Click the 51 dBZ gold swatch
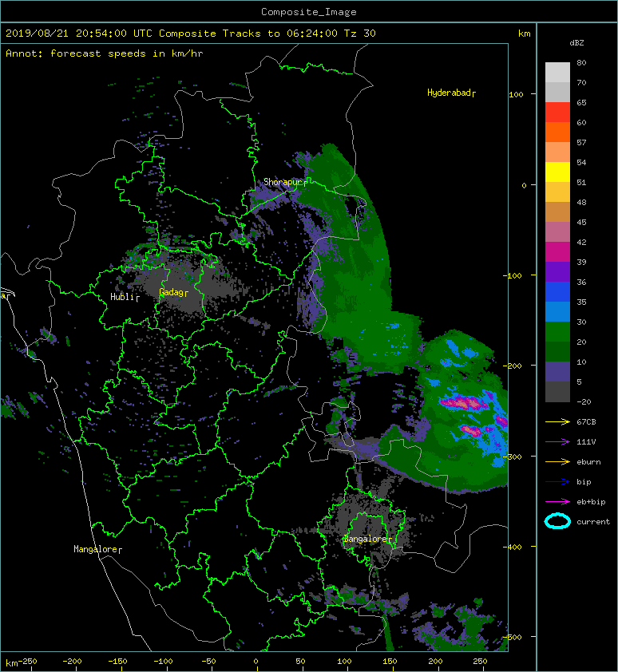This screenshot has height=672, width=618. click(557, 192)
